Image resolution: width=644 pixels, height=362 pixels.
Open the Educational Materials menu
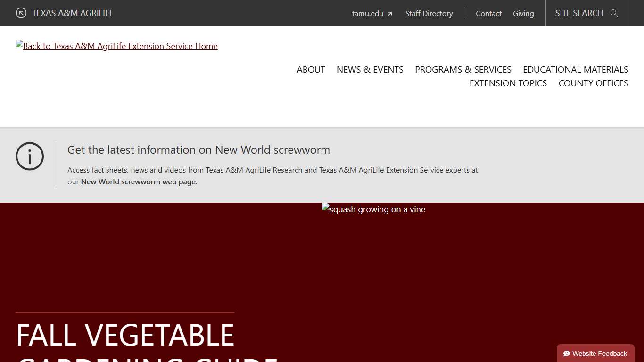(575, 70)
